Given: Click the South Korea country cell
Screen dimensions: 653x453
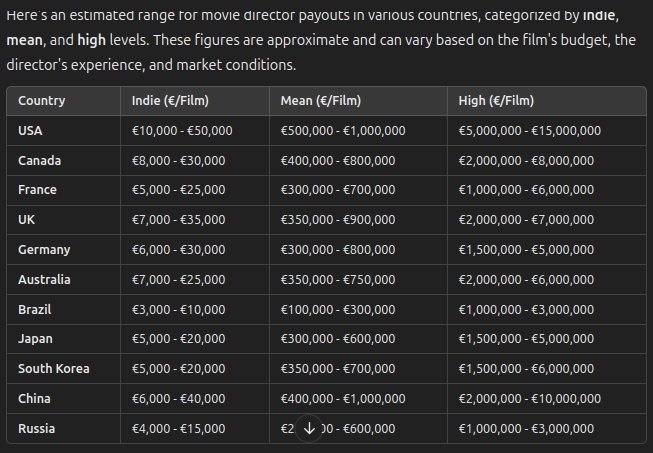Looking at the screenshot, I should coord(53,369).
